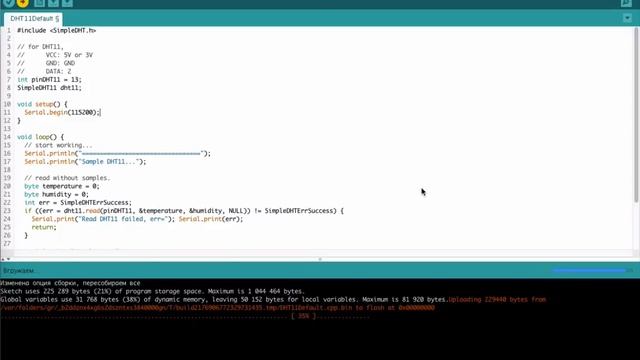
Task: Click on "void setup() {" line
Action: (42, 104)
